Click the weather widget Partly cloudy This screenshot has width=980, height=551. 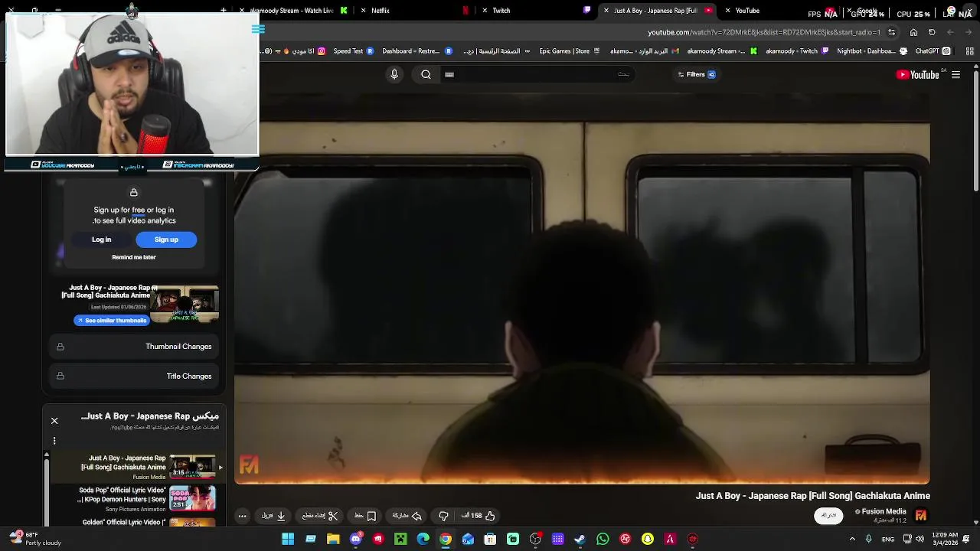34,540
